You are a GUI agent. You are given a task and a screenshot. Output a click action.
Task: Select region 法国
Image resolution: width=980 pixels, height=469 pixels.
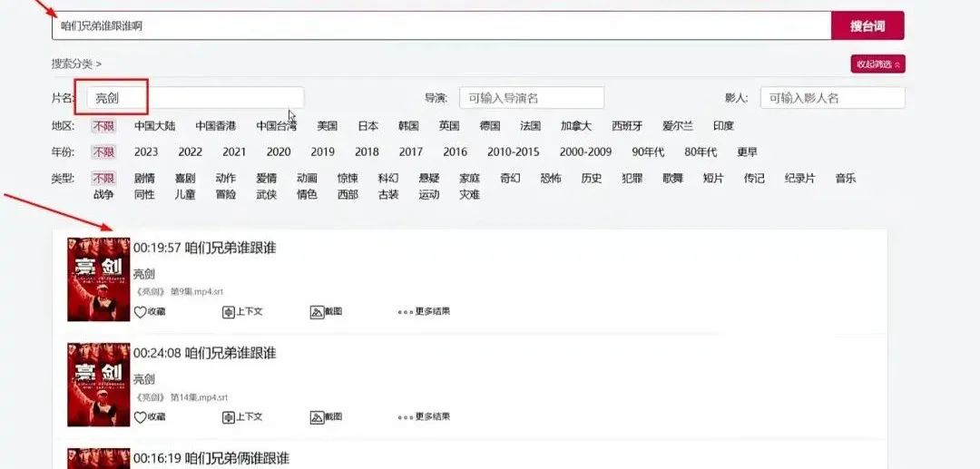pyautogui.click(x=531, y=125)
